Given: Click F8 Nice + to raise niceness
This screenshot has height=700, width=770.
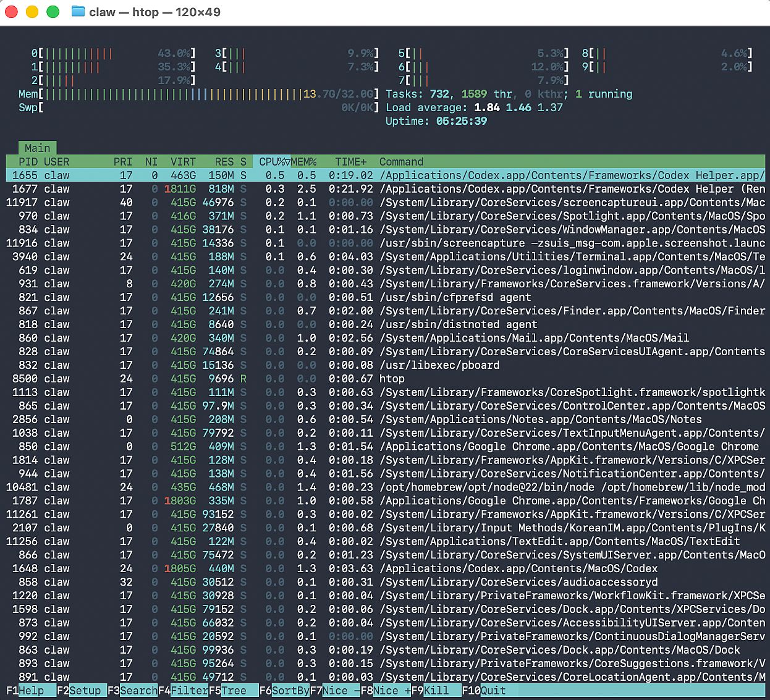Looking at the screenshot, I should click(386, 691).
